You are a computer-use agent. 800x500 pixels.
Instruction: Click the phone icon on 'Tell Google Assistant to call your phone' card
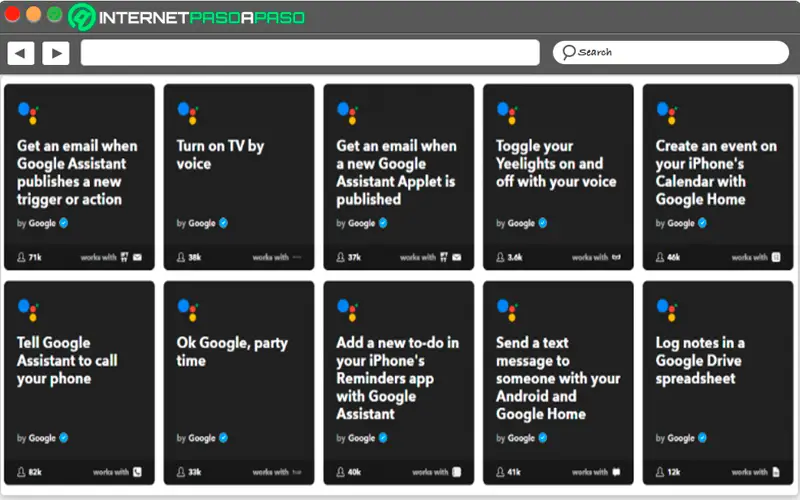[137, 471]
